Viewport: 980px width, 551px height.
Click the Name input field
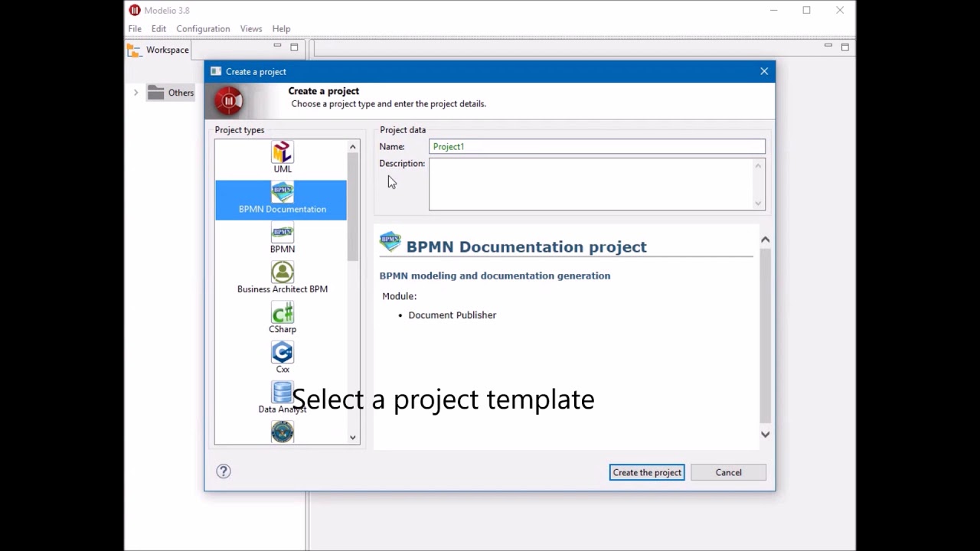click(x=597, y=146)
